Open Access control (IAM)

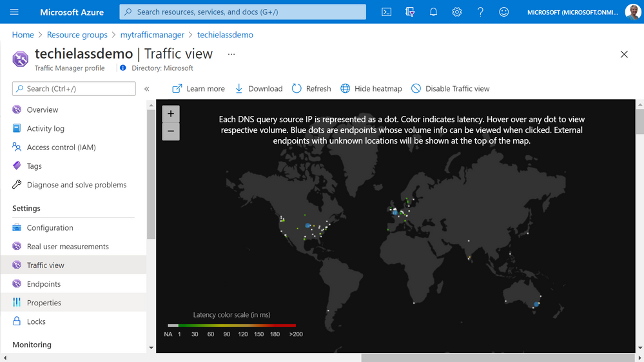point(73,148)
